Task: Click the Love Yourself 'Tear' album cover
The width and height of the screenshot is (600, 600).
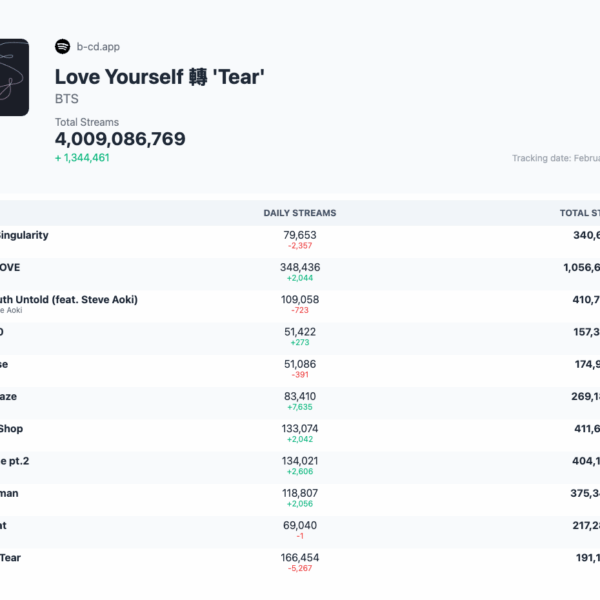Action: tap(14, 77)
